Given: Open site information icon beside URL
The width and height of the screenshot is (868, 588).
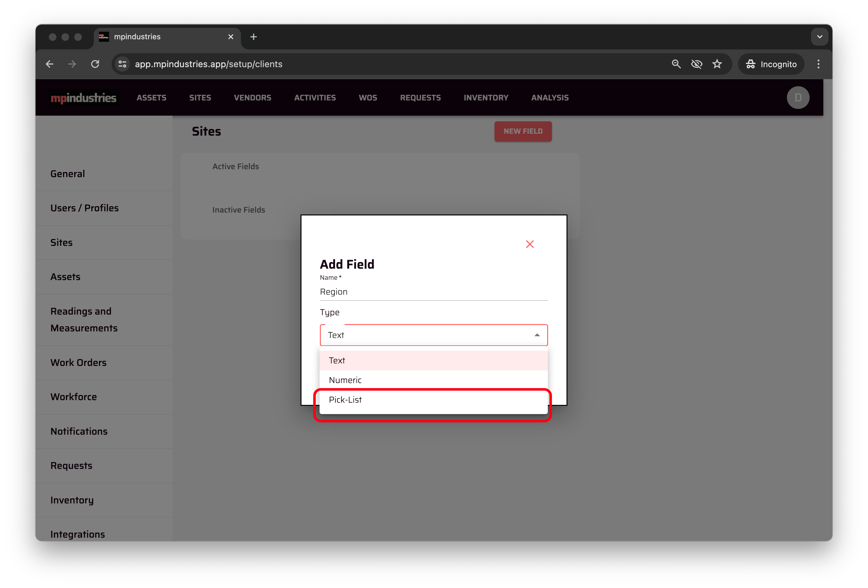Looking at the screenshot, I should 122,64.
